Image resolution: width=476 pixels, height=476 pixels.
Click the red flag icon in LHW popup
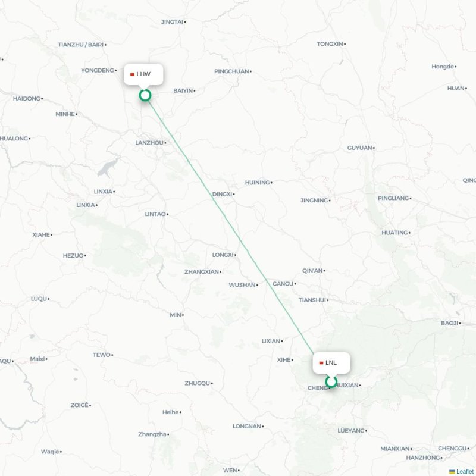coord(132,74)
